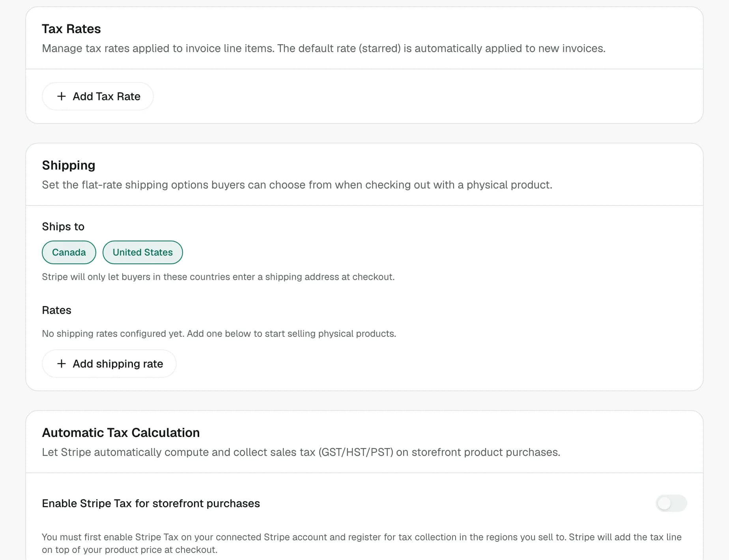Click the Automatic Tax Calculation heading
Screen dimensions: 729x560
pos(121,433)
